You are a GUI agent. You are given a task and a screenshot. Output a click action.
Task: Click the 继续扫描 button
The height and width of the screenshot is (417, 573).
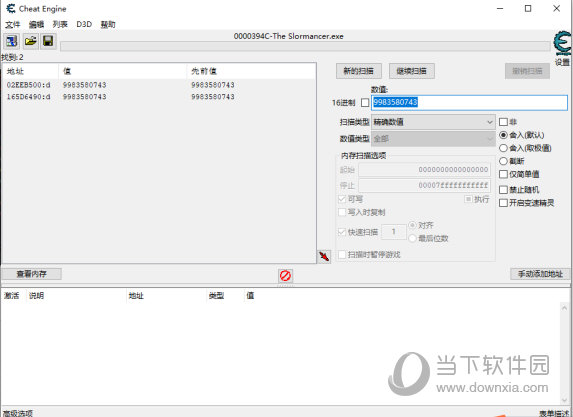411,71
